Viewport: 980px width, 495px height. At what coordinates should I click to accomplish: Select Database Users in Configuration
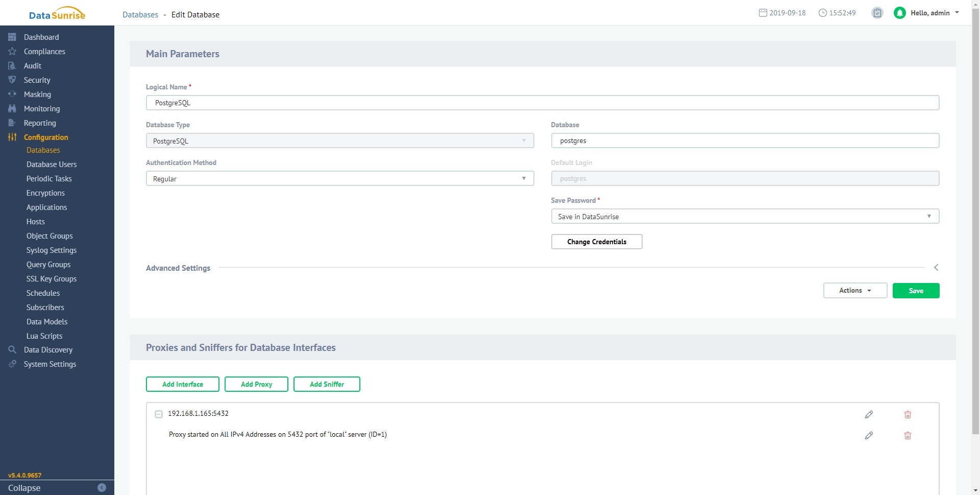52,164
